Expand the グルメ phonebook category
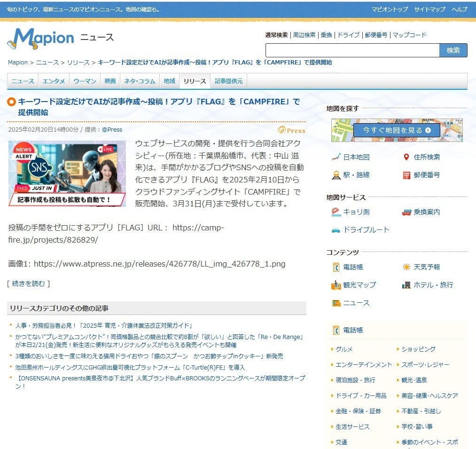The height and width of the screenshot is (449, 476). pos(344,349)
